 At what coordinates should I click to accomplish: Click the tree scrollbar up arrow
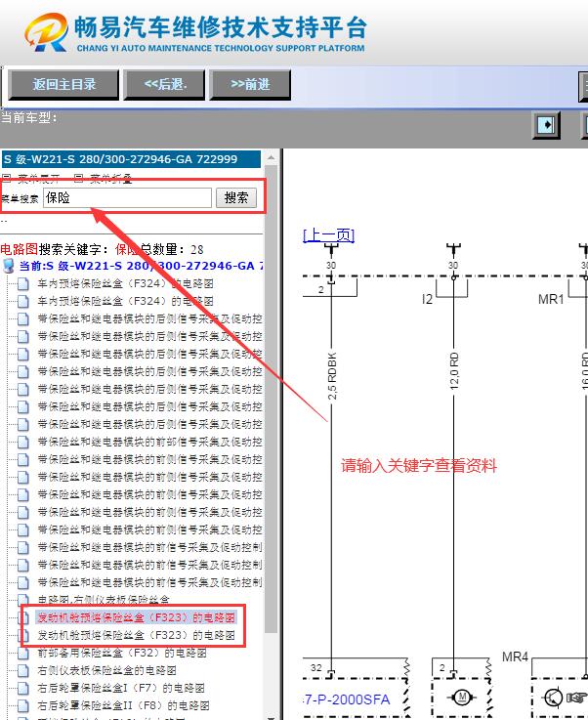click(272, 157)
